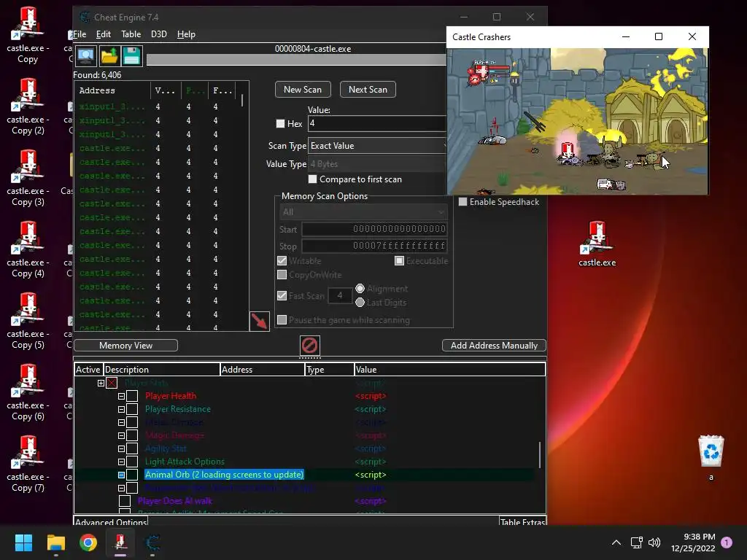Image resolution: width=747 pixels, height=560 pixels.
Task: Click the scan Value input field
Action: (377, 124)
